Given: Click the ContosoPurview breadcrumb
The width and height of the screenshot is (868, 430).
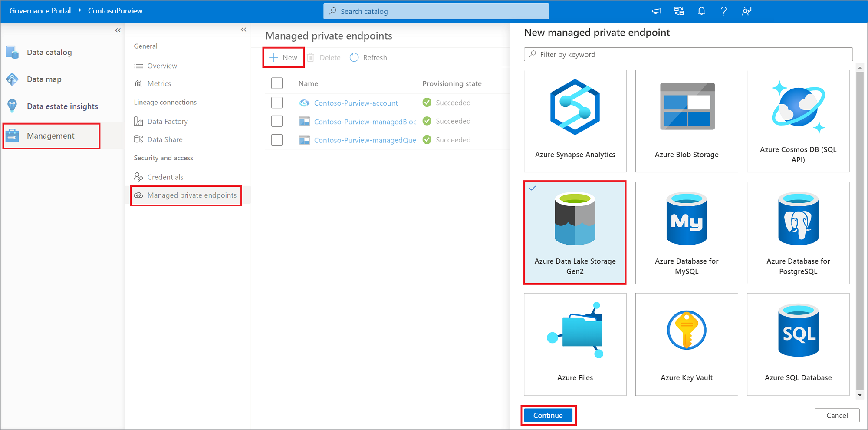Looking at the screenshot, I should pos(115,11).
